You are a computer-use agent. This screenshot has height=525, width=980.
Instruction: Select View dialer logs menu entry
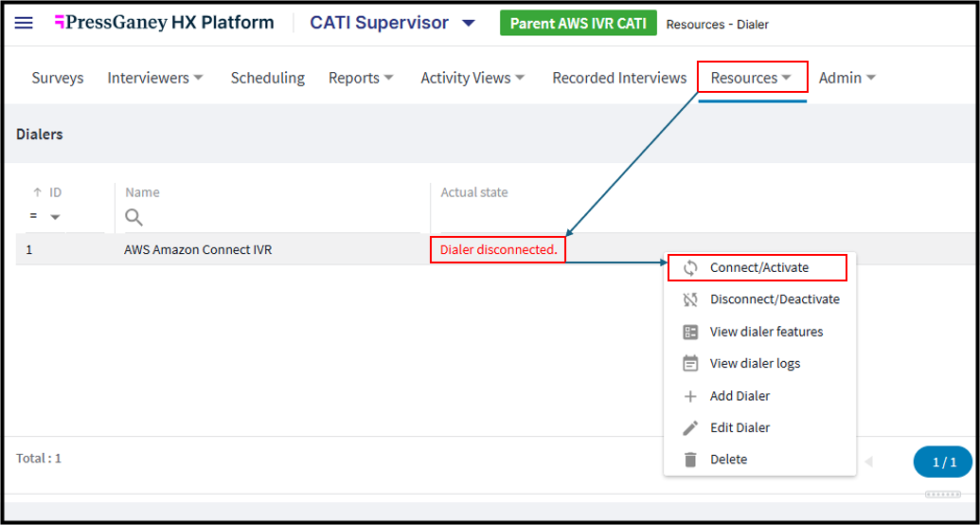(758, 364)
